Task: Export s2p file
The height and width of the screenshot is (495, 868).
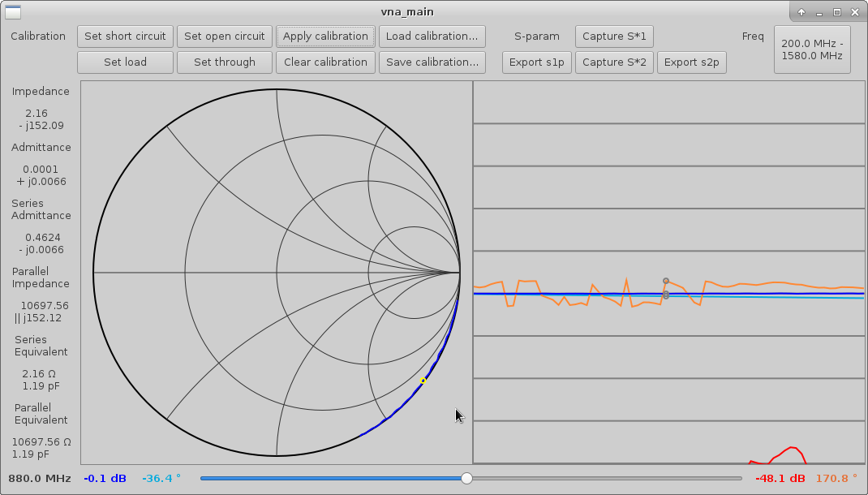Action: [x=692, y=62]
